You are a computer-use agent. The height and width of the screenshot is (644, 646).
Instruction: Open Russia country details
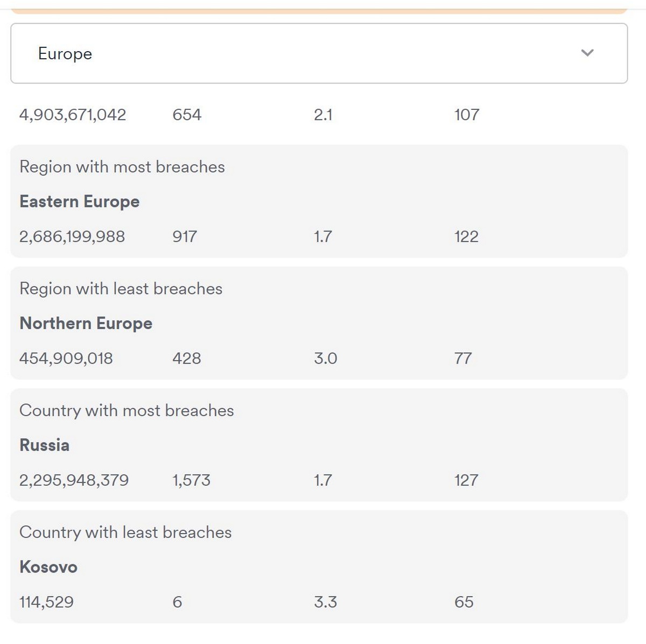tap(44, 445)
